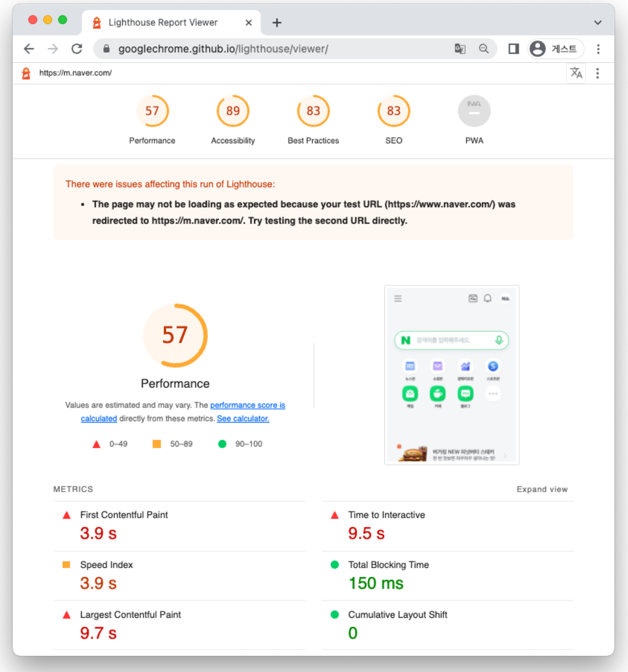Select the Lighthouse Report Viewer tab
The height and width of the screenshot is (672, 628).
coord(171,22)
